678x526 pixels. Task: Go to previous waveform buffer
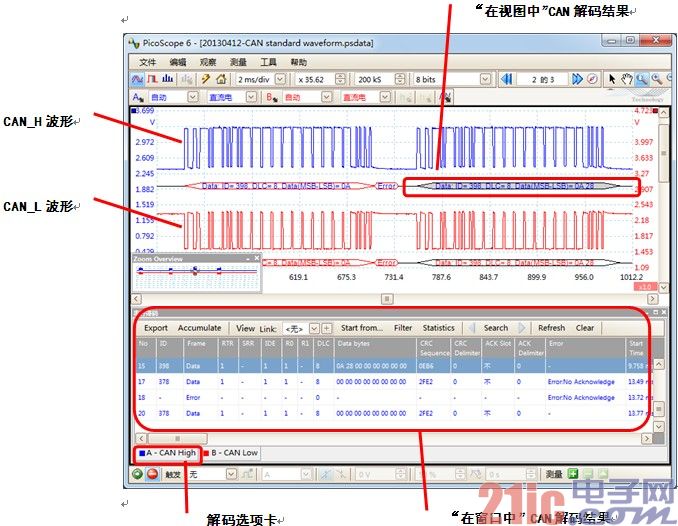pos(506,79)
